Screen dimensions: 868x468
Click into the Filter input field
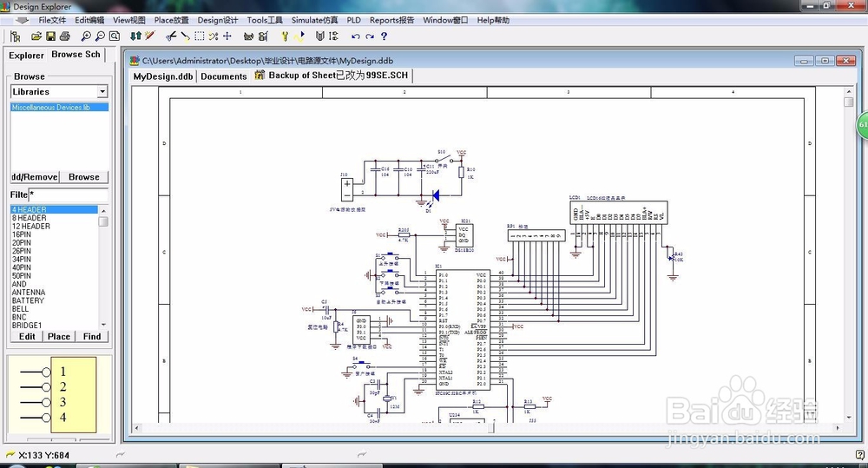(x=68, y=194)
